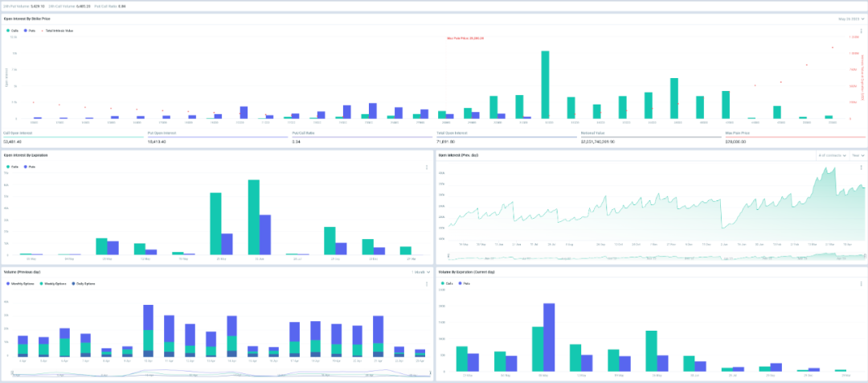Click the tallest Calls bar in strike chart
868x383 pixels.
coord(545,84)
